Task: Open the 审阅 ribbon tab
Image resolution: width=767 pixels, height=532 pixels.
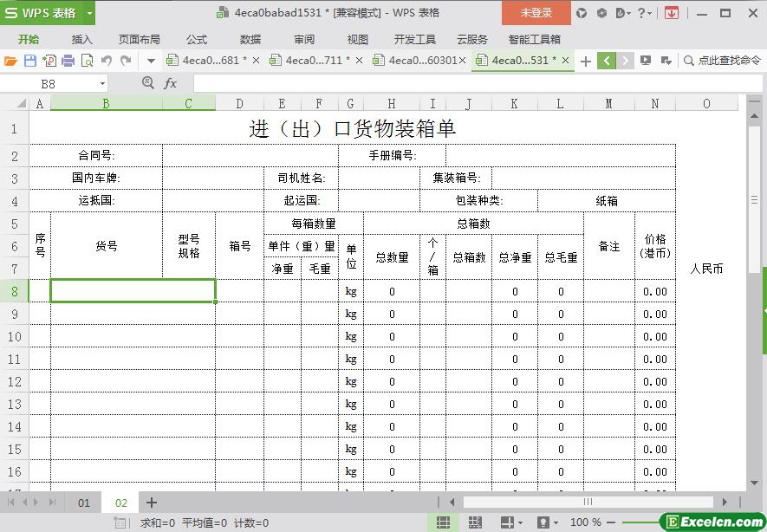Action: click(304, 39)
